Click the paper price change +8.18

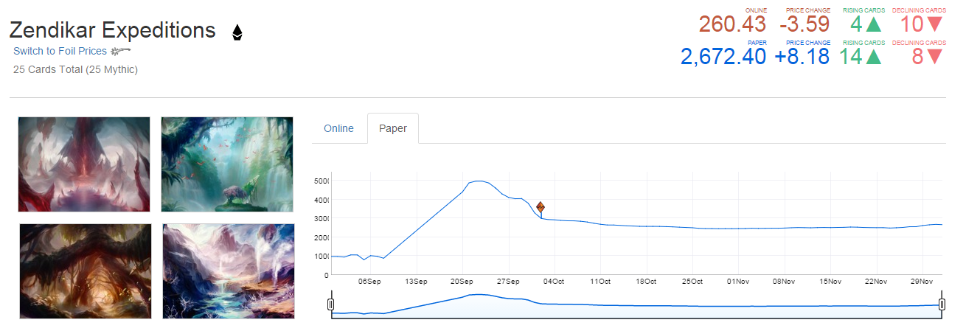(x=802, y=57)
